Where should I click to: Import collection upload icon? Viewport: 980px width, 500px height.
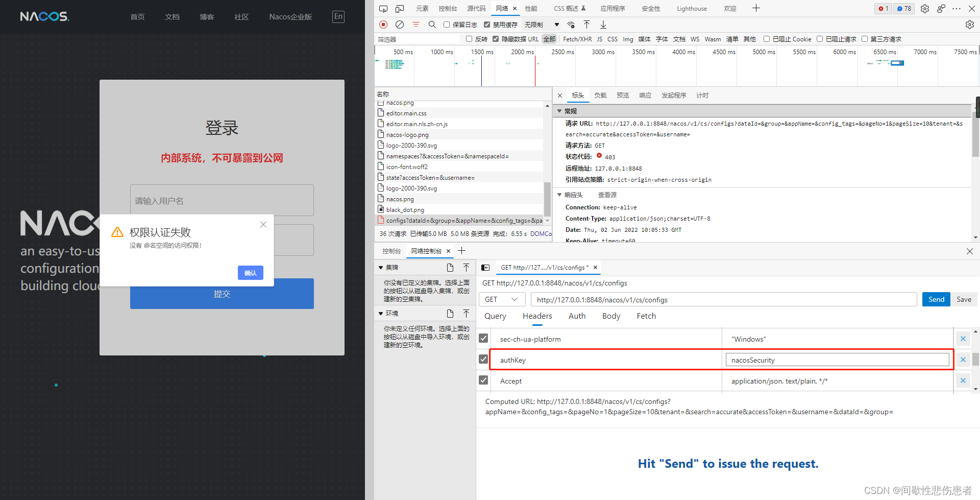466,268
